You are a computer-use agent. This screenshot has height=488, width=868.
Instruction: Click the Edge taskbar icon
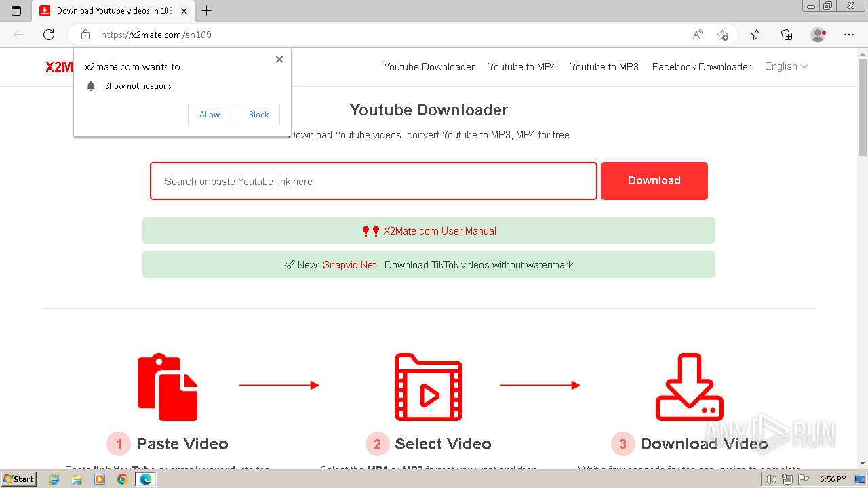(x=145, y=479)
